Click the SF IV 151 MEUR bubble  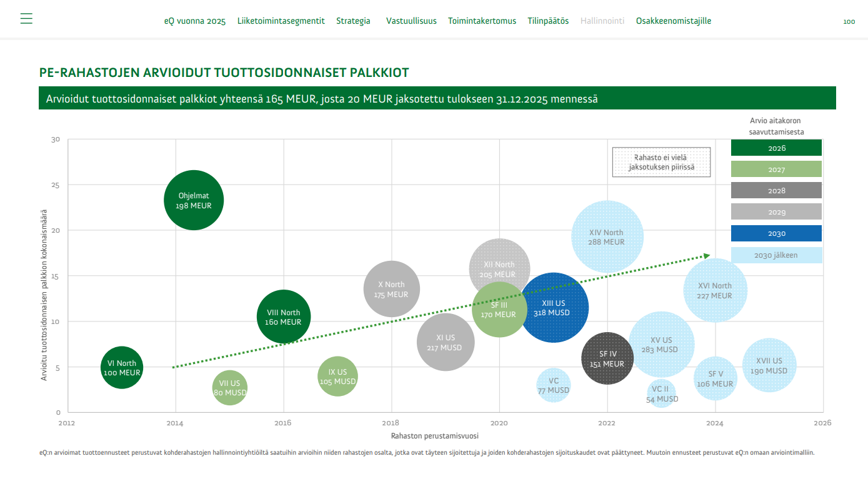coord(607,358)
